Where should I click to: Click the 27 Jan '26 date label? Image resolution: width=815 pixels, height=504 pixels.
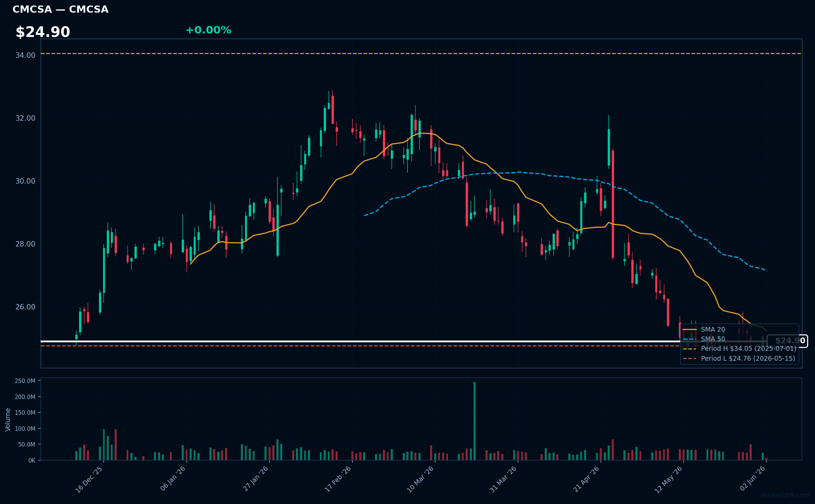tap(256, 479)
